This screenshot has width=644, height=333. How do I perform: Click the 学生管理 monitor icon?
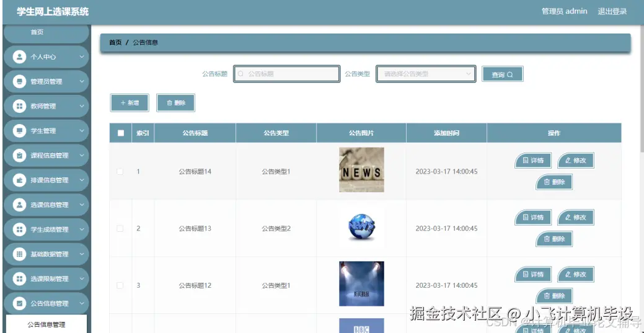19,131
